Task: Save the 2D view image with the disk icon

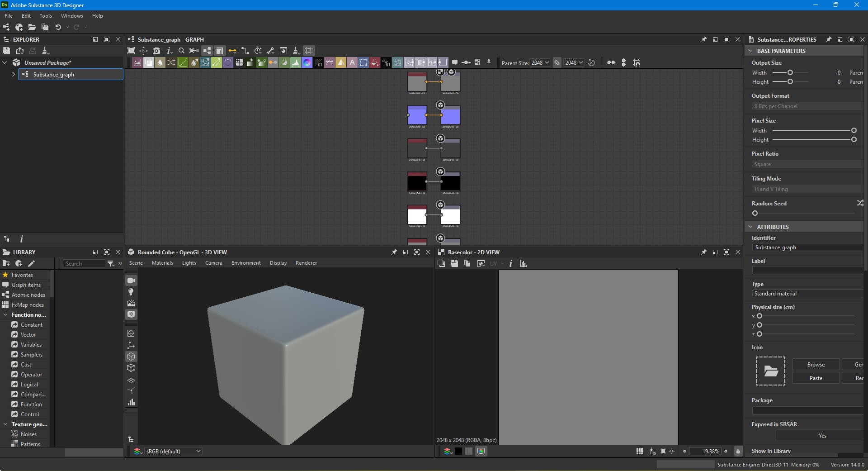Action: coord(454,264)
